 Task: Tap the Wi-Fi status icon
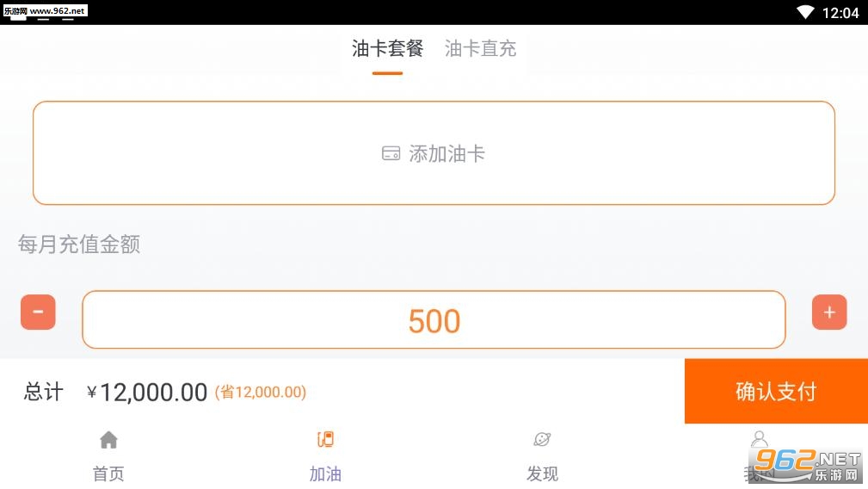805,12
